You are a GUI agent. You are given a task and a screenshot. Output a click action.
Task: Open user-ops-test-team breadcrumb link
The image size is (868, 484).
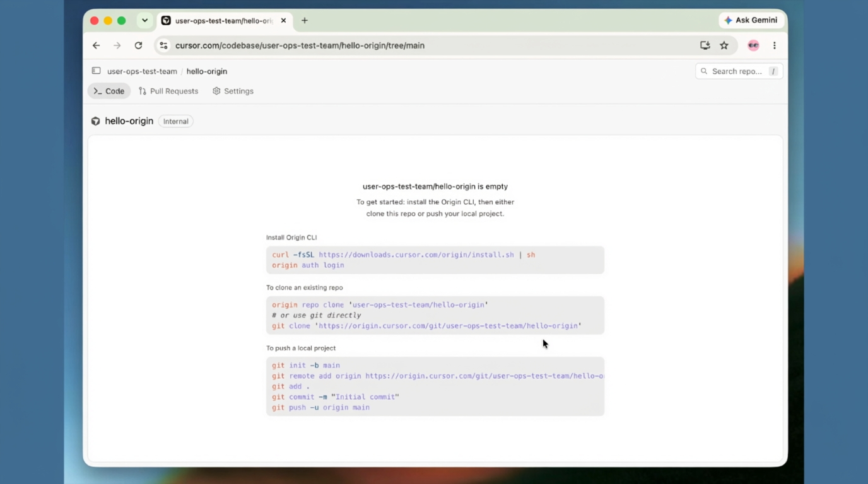click(142, 71)
